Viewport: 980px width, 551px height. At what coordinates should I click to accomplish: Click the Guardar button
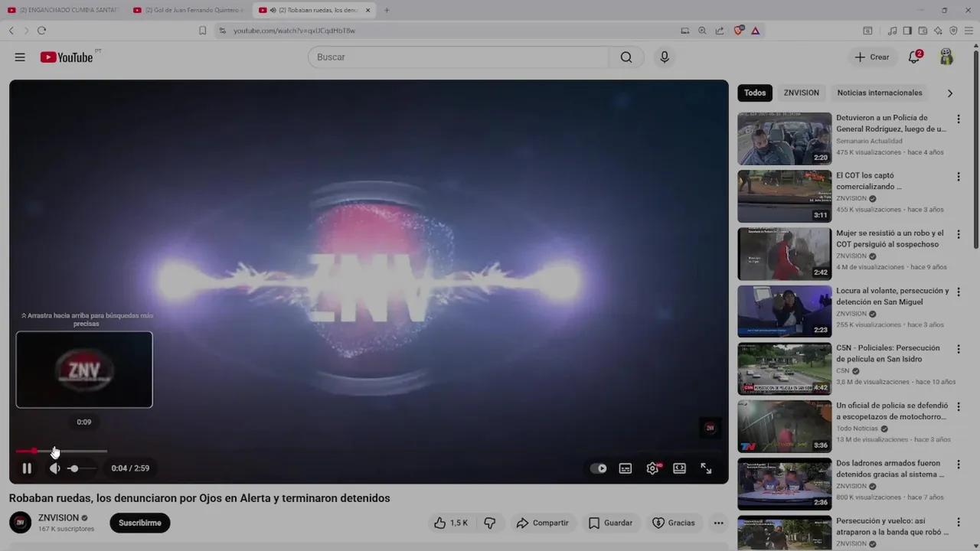click(x=610, y=523)
